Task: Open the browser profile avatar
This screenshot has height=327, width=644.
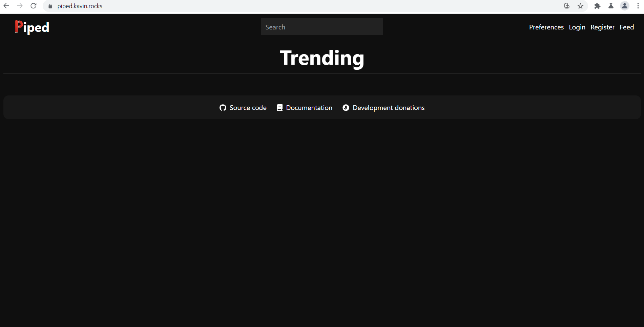Action: pyautogui.click(x=624, y=6)
